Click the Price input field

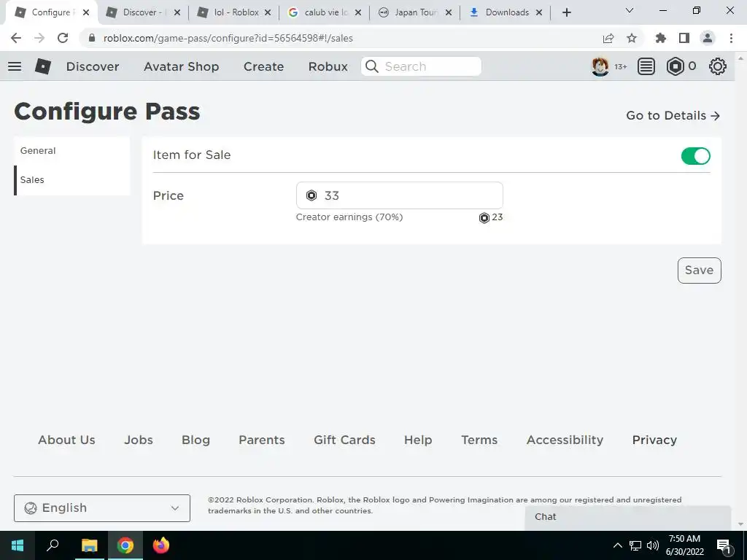[399, 195]
